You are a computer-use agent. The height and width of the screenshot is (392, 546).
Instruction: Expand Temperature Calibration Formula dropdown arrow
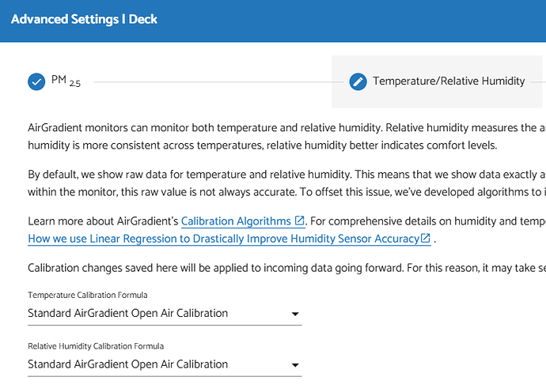pyautogui.click(x=295, y=314)
